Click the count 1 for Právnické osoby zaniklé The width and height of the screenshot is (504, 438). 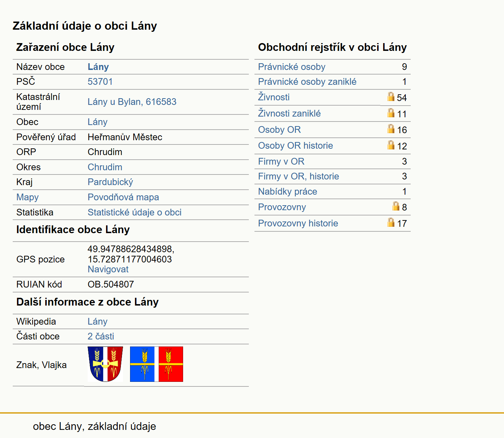pyautogui.click(x=404, y=82)
